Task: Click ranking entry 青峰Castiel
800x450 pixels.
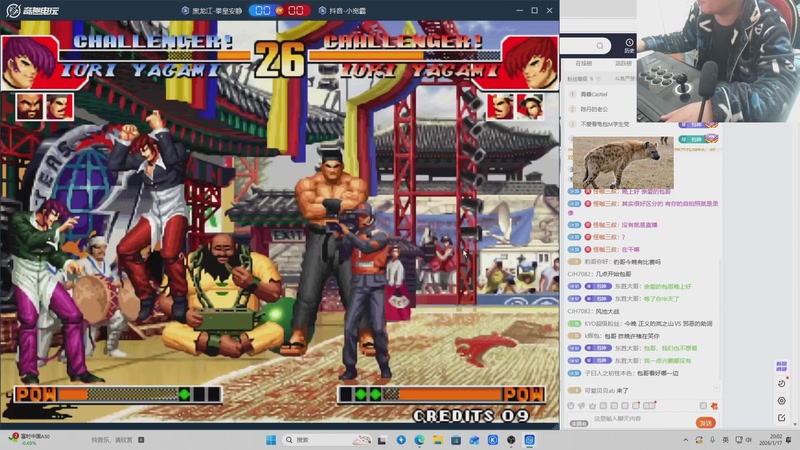Action: [594, 94]
